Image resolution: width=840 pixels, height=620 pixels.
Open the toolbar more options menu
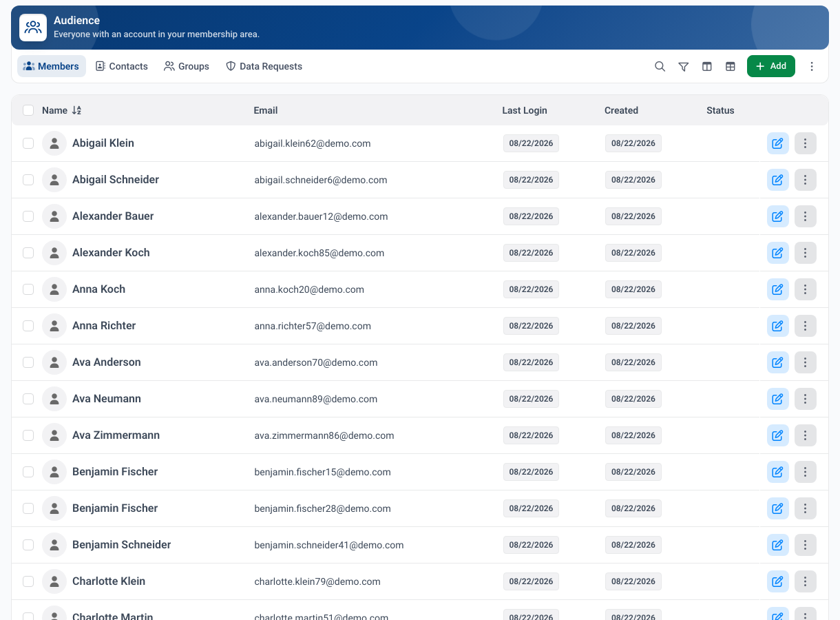tap(812, 66)
